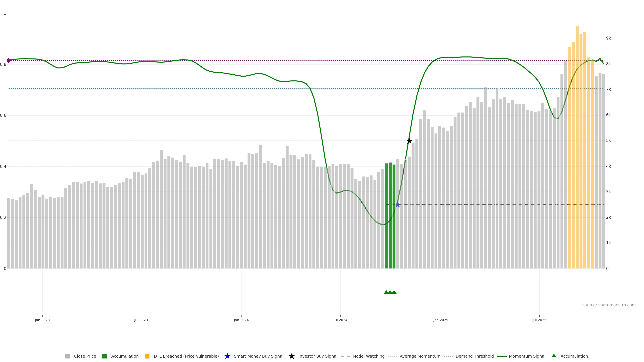Toggle the green Accumulation bar legend entry

(125, 356)
